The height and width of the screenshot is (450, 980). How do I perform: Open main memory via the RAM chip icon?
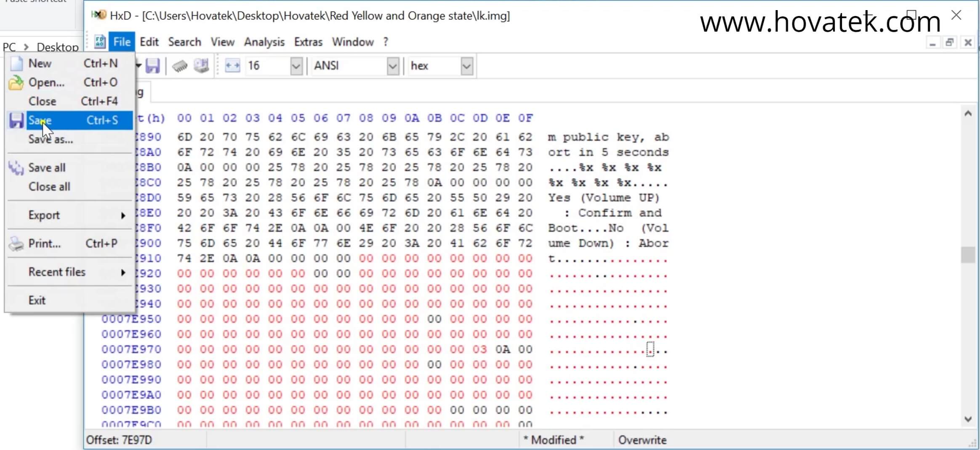point(180,66)
